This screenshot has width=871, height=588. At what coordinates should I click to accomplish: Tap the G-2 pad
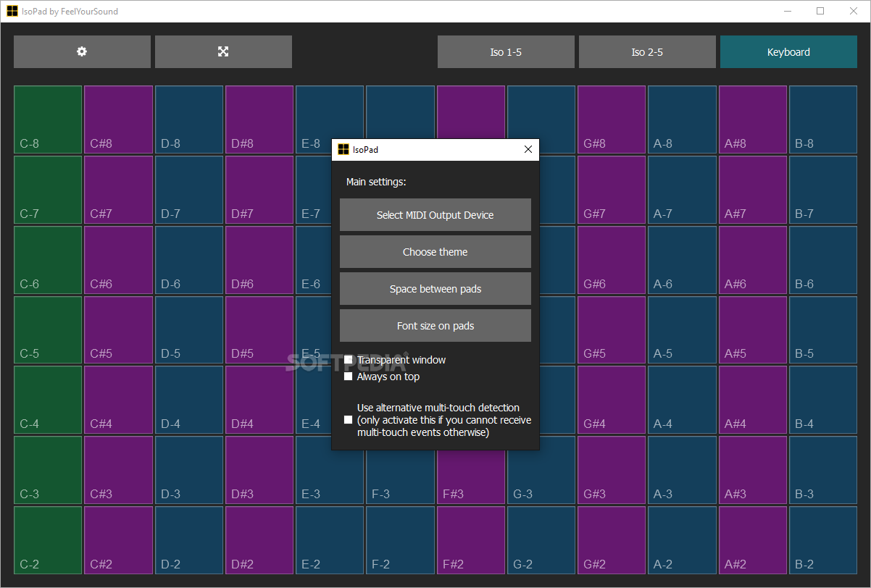pyautogui.click(x=541, y=541)
